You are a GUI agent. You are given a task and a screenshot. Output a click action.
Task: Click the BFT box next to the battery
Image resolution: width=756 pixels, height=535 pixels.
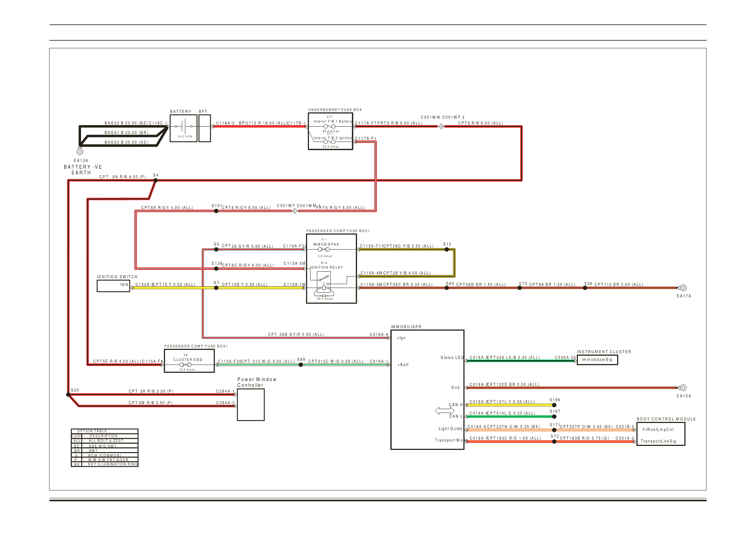(x=205, y=128)
